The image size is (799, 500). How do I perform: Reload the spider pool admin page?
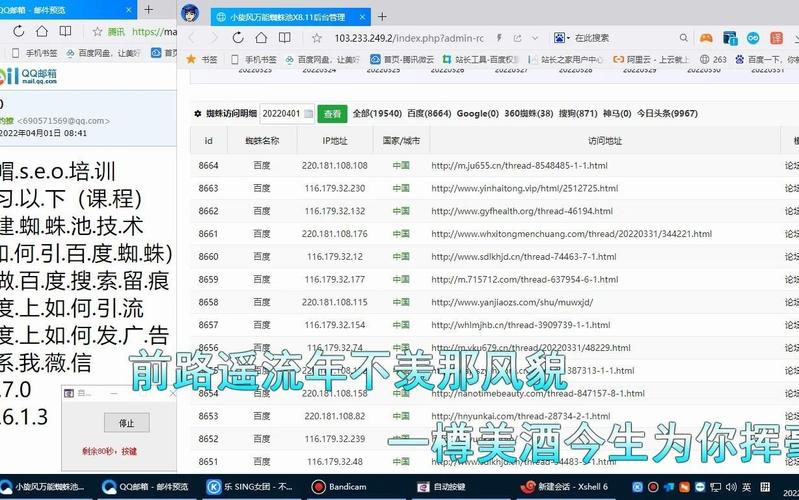pyautogui.click(x=237, y=38)
